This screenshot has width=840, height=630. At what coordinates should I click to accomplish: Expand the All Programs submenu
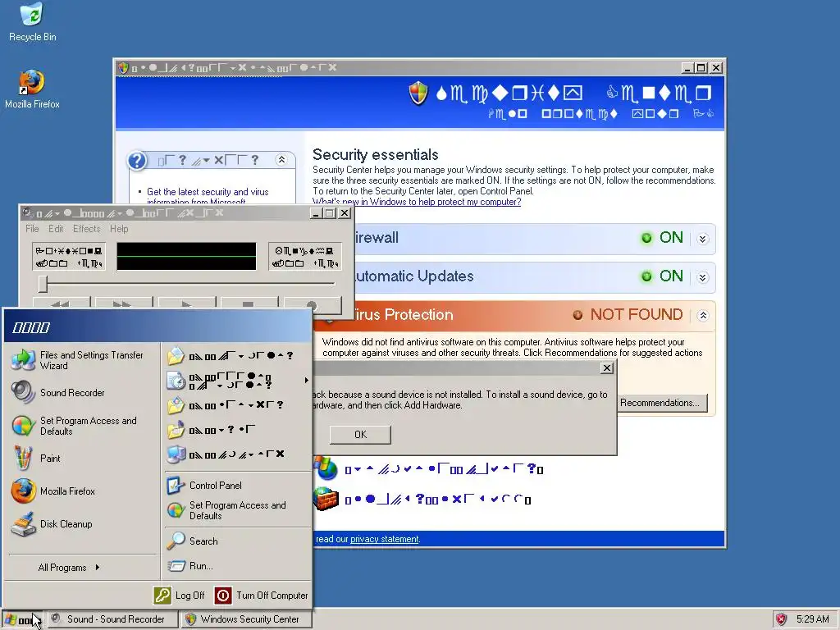(69, 568)
